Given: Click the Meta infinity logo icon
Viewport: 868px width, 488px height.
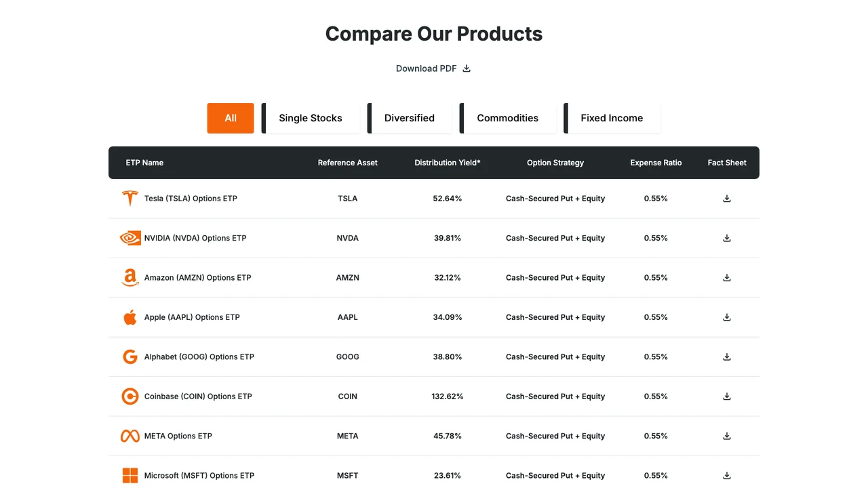Looking at the screenshot, I should [130, 436].
